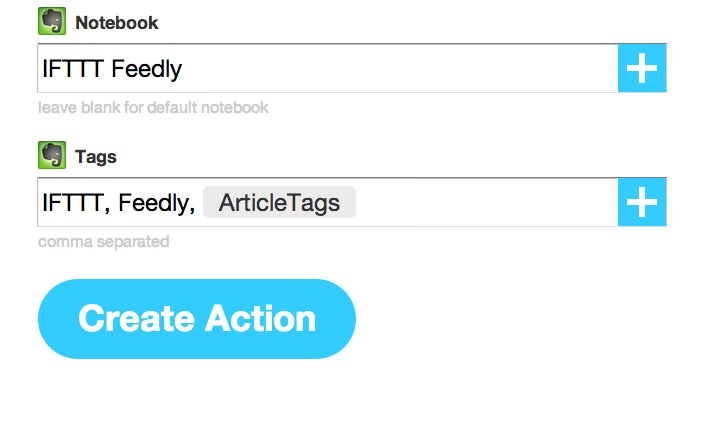
Task: Place cursor on 'IFTTT,' in Tags field
Action: tap(76, 203)
